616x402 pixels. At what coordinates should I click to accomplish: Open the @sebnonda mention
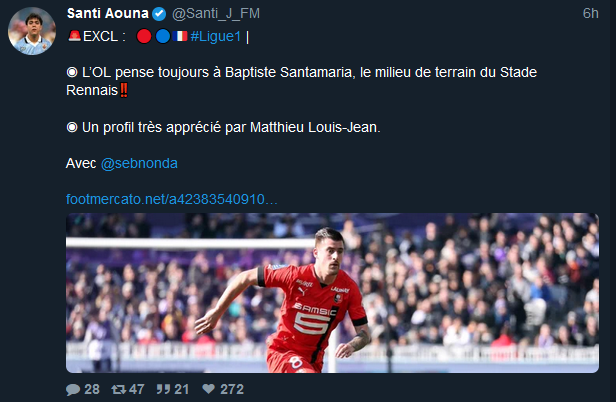pos(139,163)
